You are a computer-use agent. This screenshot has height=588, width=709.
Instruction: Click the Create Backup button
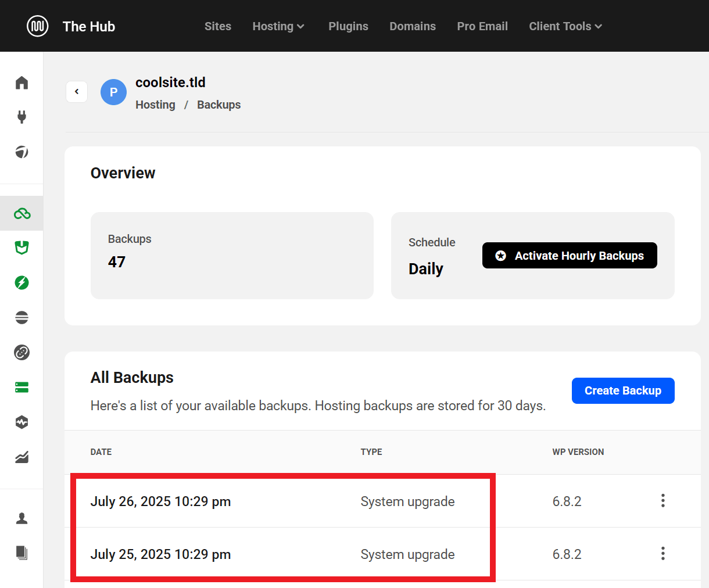pyautogui.click(x=623, y=390)
